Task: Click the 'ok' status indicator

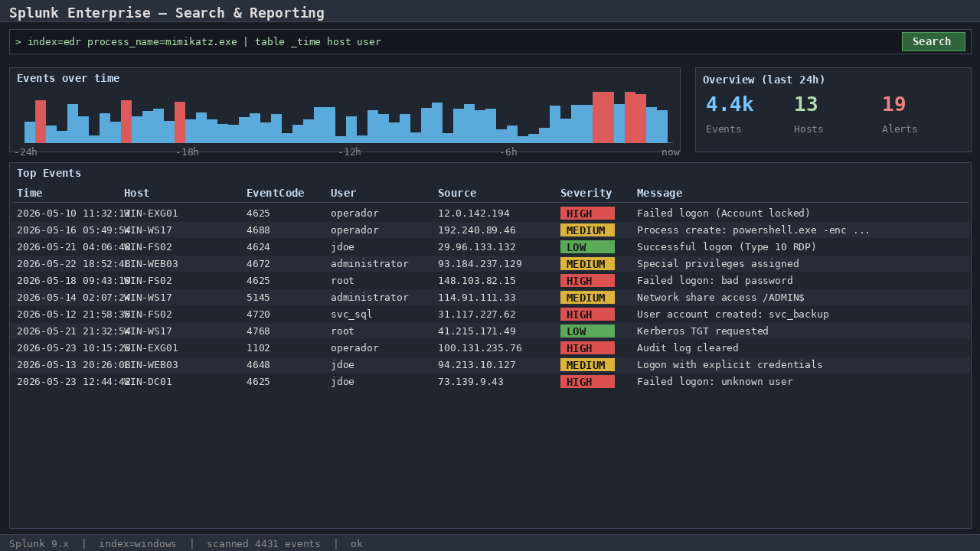Action: point(357,544)
